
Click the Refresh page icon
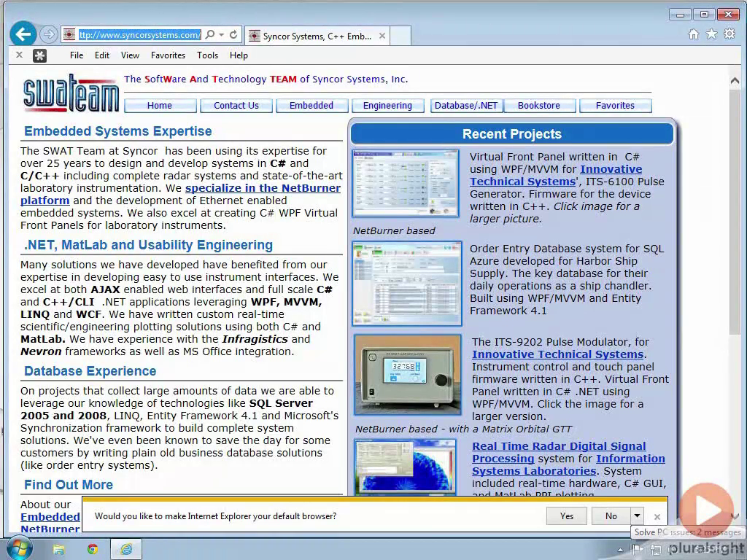[x=233, y=35]
